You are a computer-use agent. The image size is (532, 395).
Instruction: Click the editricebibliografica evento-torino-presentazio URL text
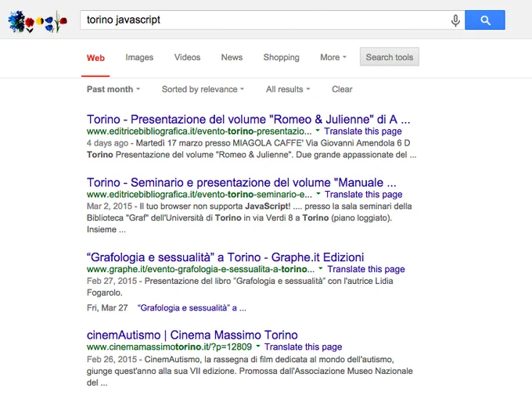[199, 131]
